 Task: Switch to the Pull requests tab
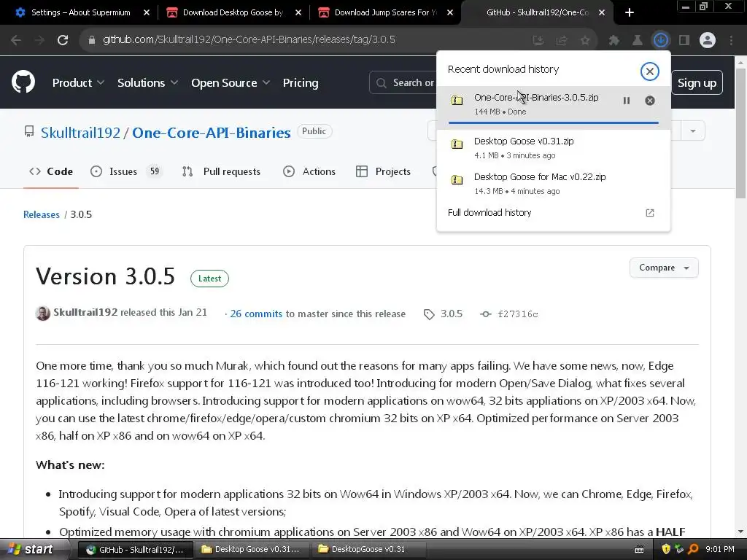222,171
